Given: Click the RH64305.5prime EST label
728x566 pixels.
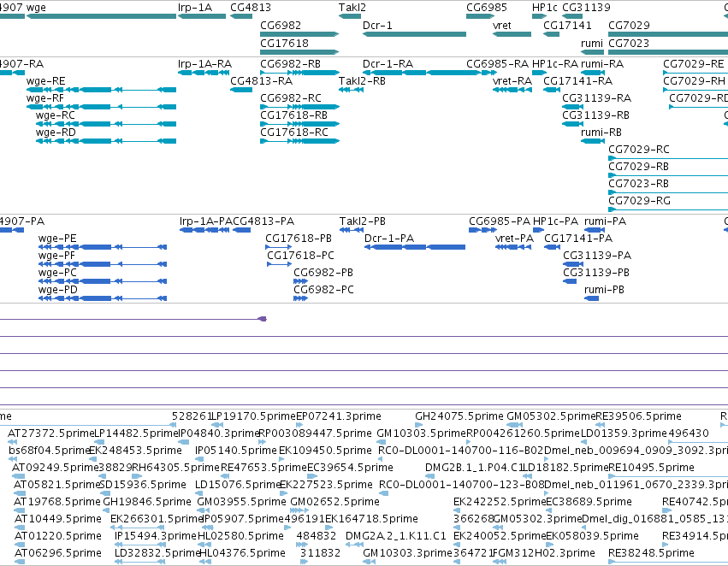Looking at the screenshot, I should (175, 468).
